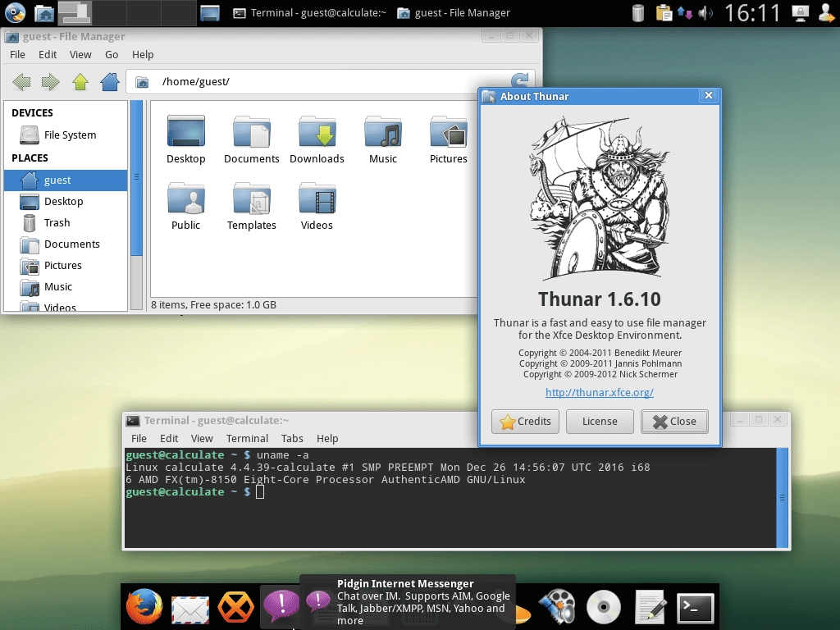This screenshot has height=630, width=840.
Task: Open the Edit menu in the terminal window
Action: coord(169,438)
